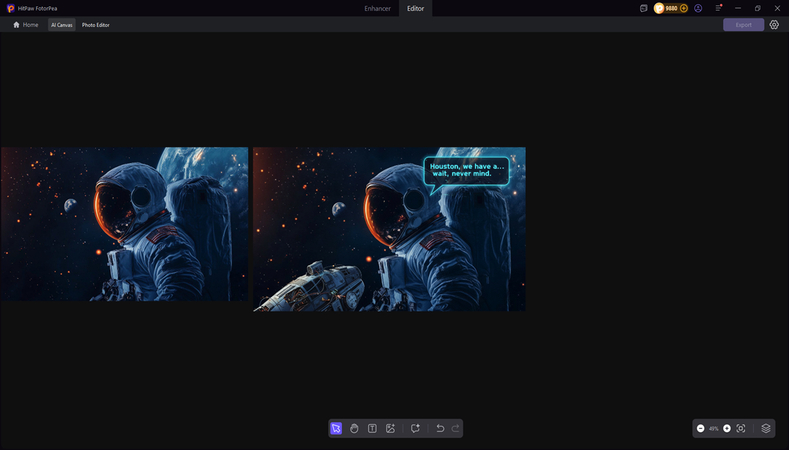Viewport: 789px width, 450px height.
Task: Undo the last canvas action
Action: click(440, 428)
